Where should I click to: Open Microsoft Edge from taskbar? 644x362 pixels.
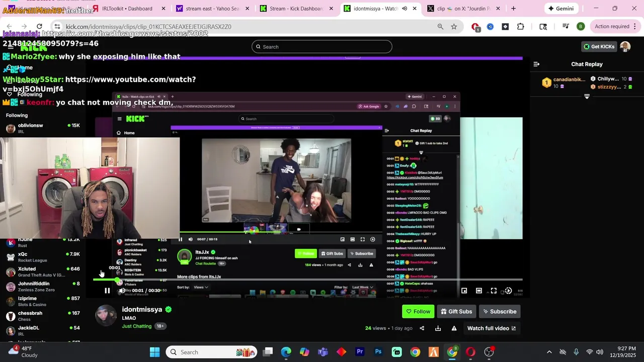[x=286, y=352]
